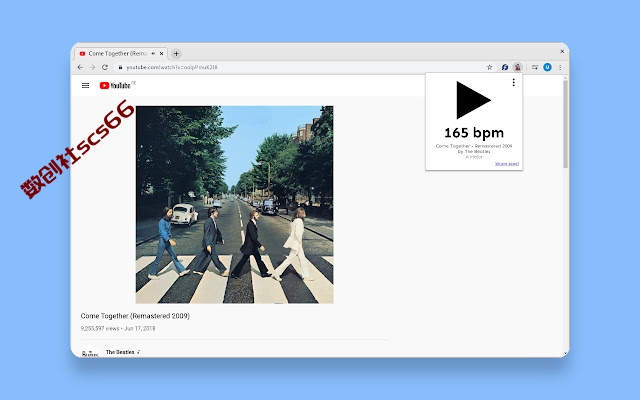640x400 pixels.
Task: Open the YouTube hamburger menu
Action: pyautogui.click(x=85, y=85)
